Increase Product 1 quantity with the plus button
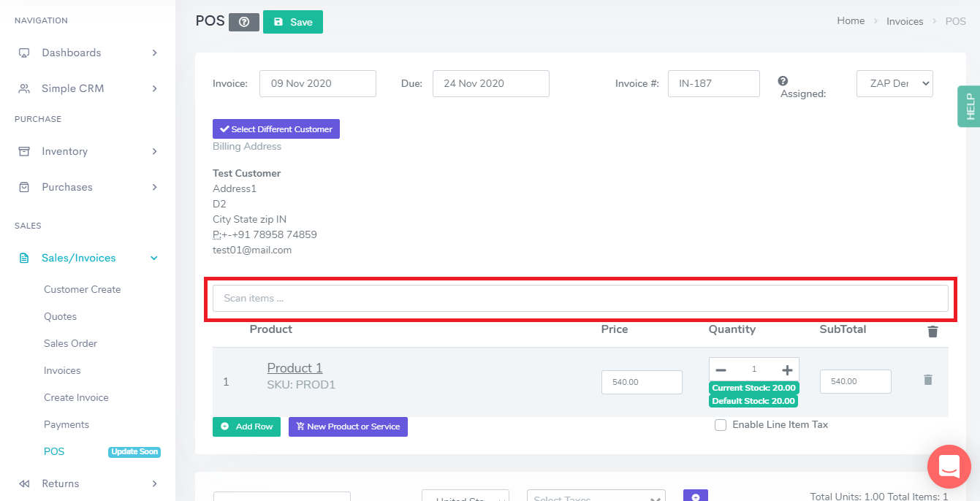Screen dimensions: 980x501 pyautogui.click(x=787, y=370)
